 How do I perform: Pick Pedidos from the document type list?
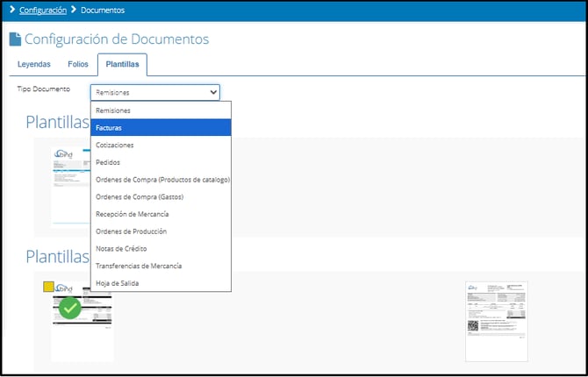click(160, 162)
